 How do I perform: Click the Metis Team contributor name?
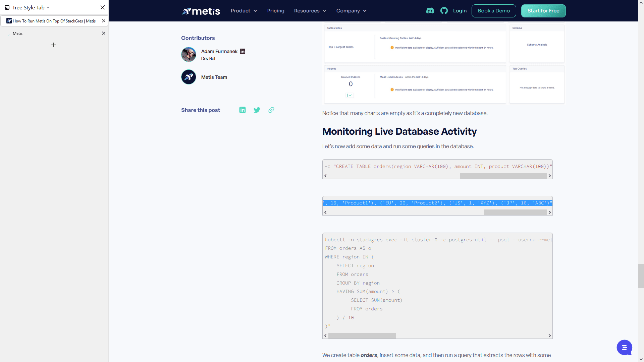[x=214, y=77]
